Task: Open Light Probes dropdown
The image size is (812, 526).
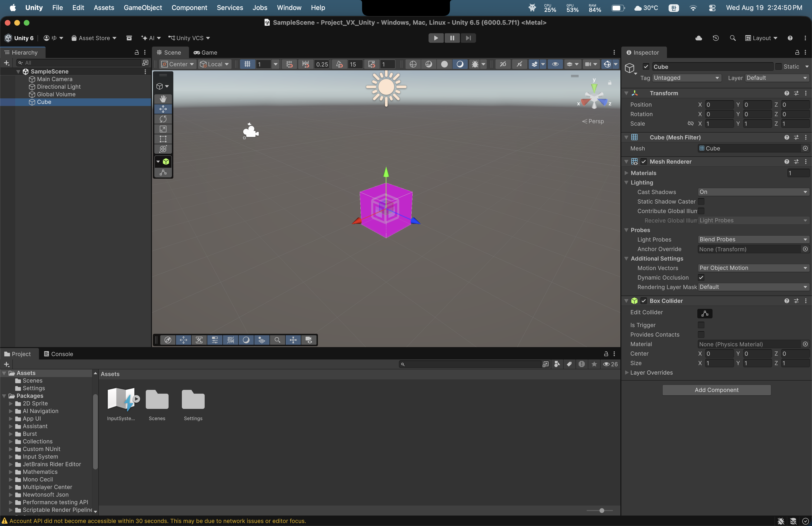Action: 753,239
